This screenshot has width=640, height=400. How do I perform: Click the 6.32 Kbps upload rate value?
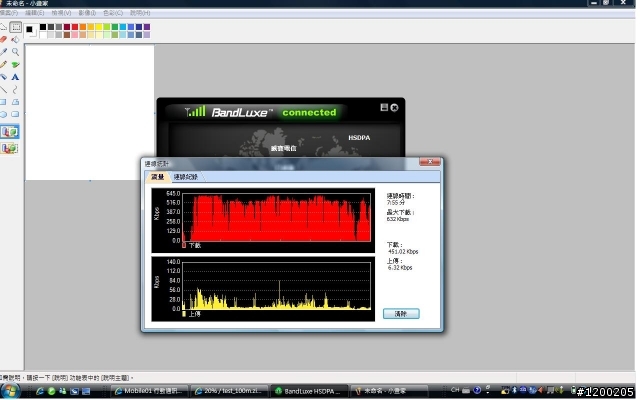coord(400,268)
